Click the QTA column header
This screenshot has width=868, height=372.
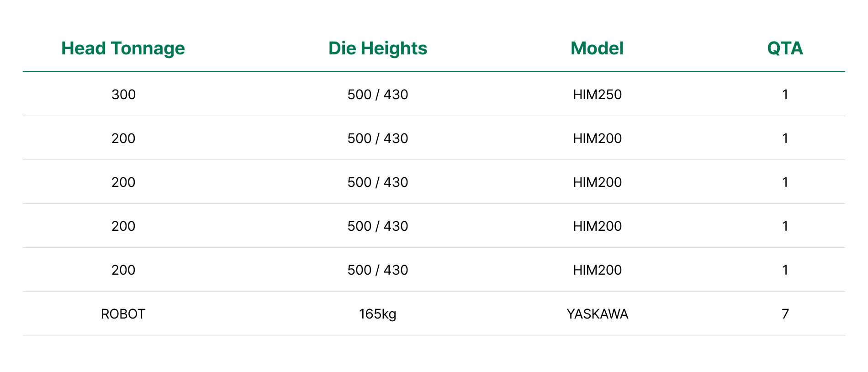point(785,48)
